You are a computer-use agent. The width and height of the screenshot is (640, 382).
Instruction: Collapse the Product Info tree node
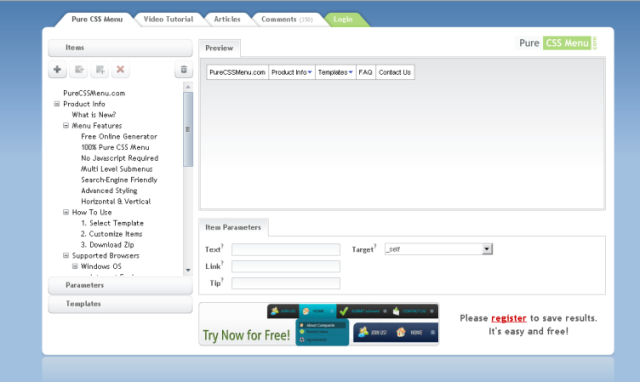[57, 104]
